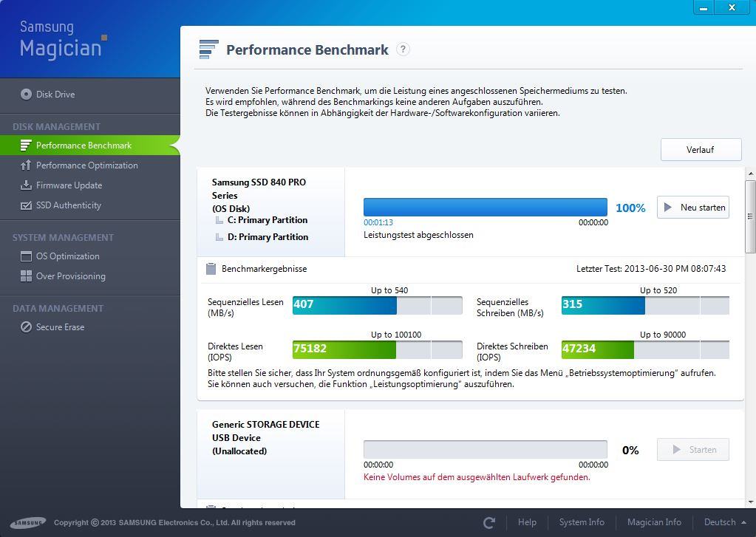Click the sequential read 407 bar
756x537 pixels.
tap(377, 305)
